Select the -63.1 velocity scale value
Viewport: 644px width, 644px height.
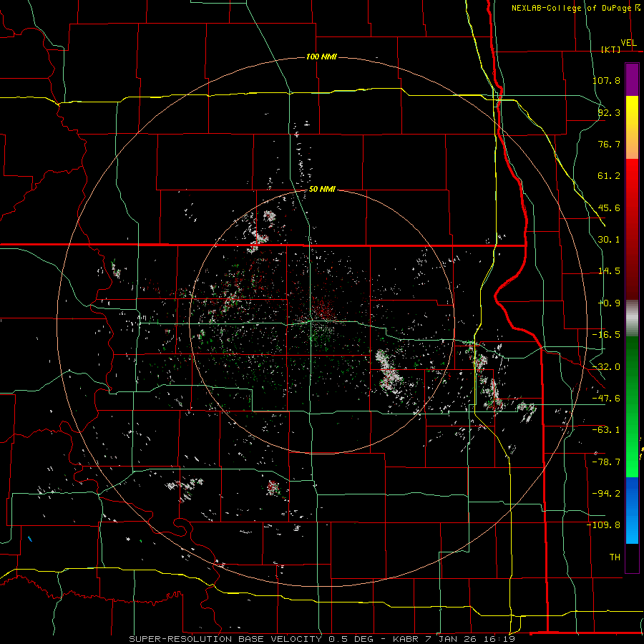(x=606, y=430)
